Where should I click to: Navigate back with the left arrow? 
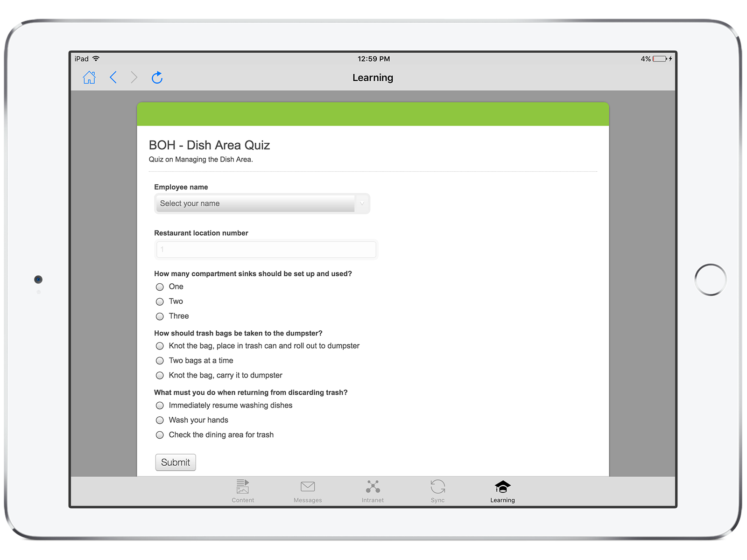[113, 77]
